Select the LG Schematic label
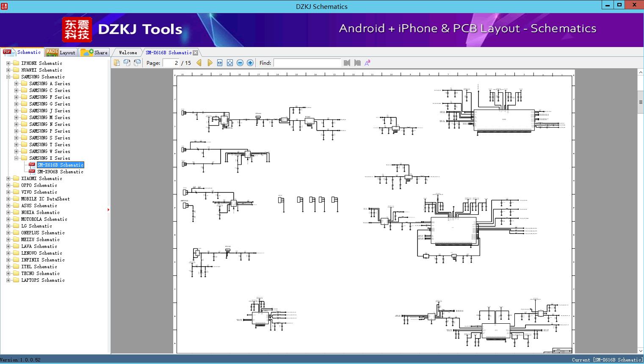Image resolution: width=644 pixels, height=364 pixels. coord(36,226)
